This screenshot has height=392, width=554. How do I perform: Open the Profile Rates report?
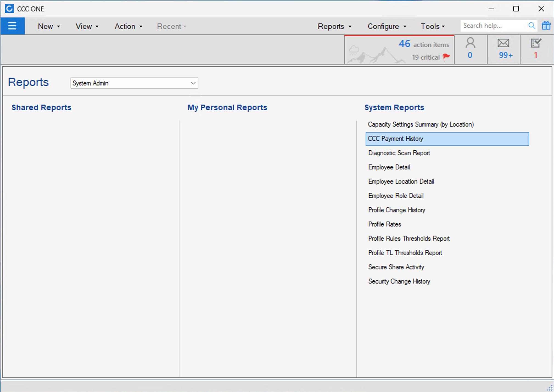click(385, 224)
